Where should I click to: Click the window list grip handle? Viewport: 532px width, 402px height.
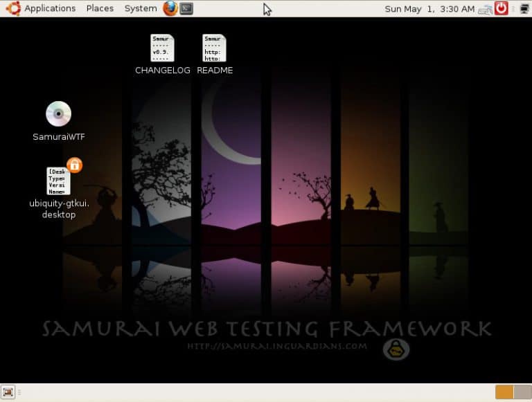(x=19, y=392)
